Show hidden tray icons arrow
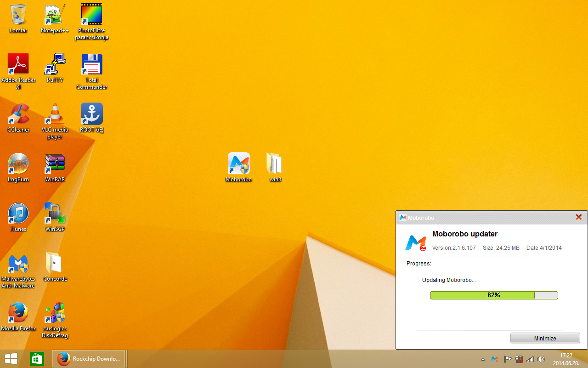Image resolution: width=588 pixels, height=368 pixels. [x=483, y=359]
